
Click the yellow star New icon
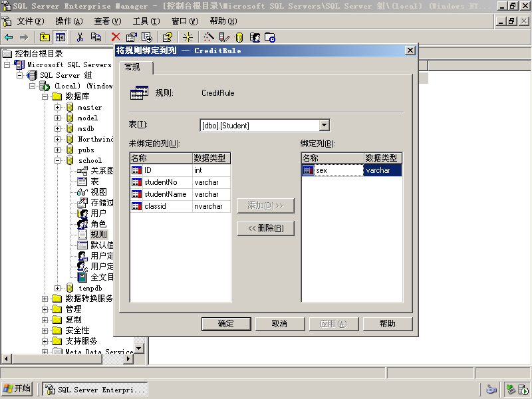(188, 37)
